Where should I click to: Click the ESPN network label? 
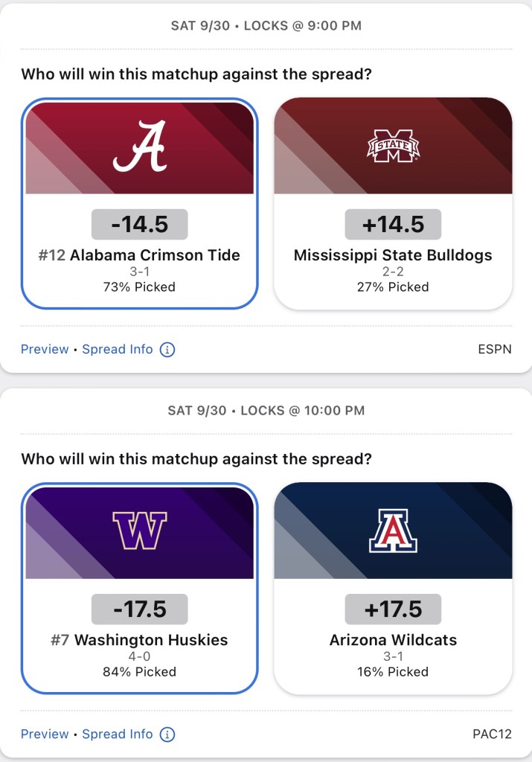click(495, 349)
